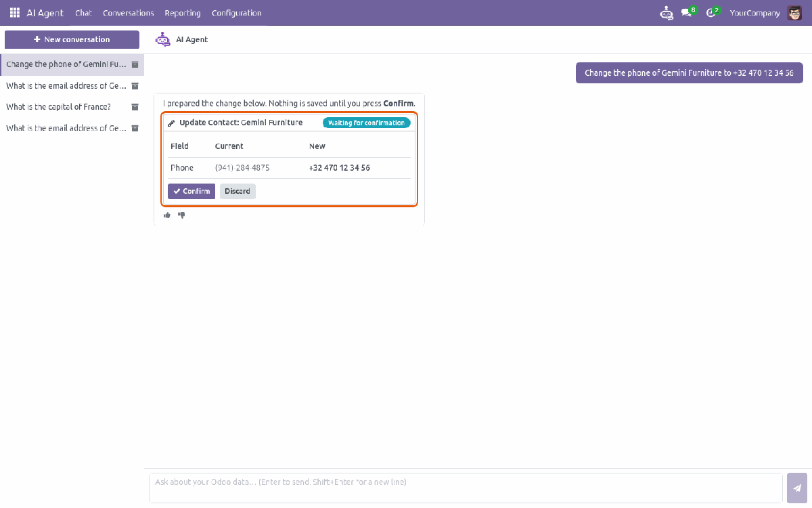Click the send message paper plane button
This screenshot has width=812, height=508.
(x=797, y=488)
